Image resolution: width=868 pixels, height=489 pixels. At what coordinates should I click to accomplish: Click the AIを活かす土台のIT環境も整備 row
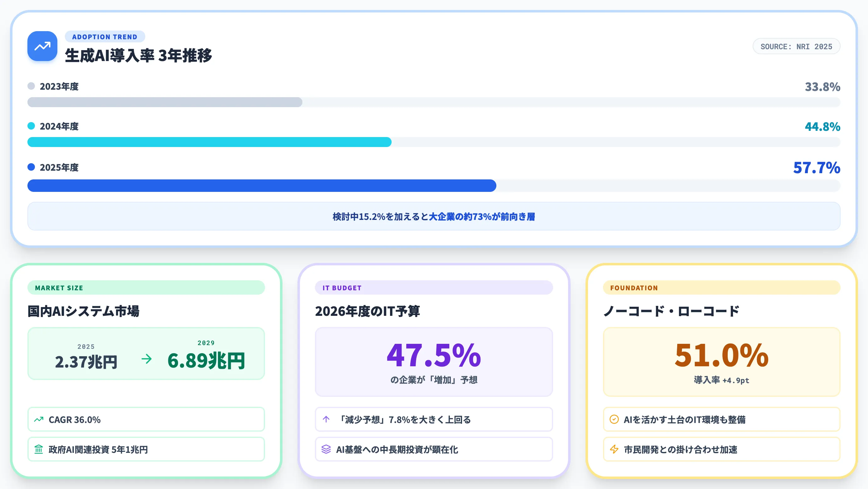pyautogui.click(x=721, y=419)
